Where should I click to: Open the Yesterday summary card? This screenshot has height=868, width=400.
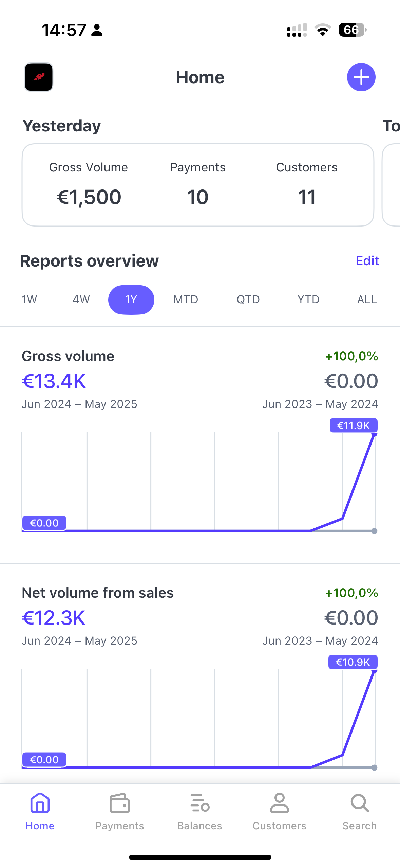198,185
